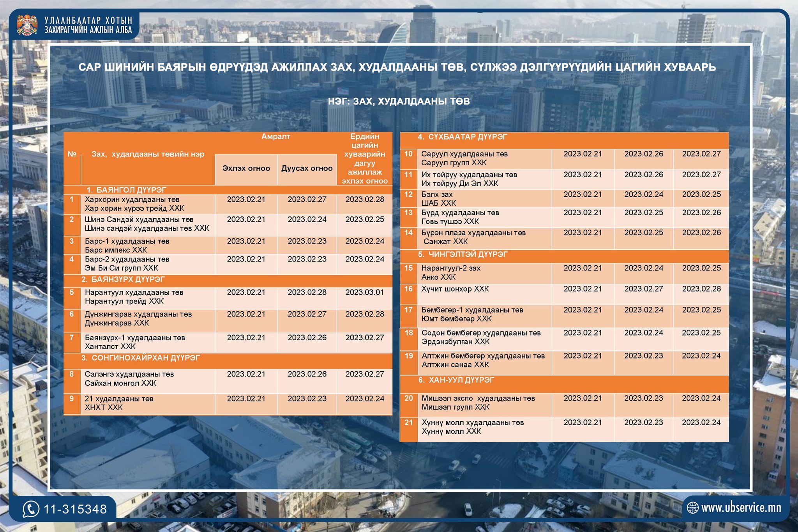Click the Хан-Уул дүүрэг section header
798x532 pixels.
pos(456,380)
